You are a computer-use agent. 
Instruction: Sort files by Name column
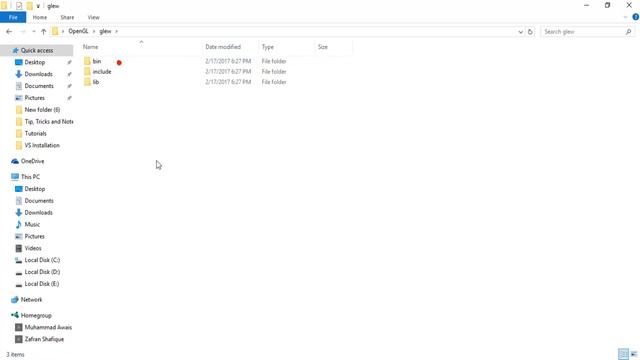(91, 47)
